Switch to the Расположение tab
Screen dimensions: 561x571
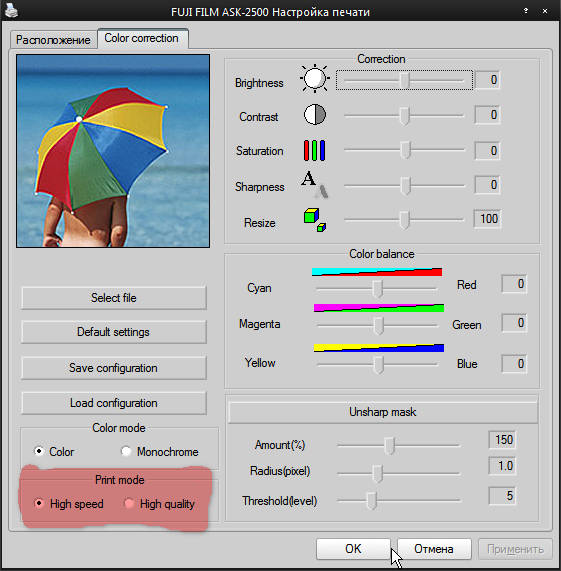tap(53, 40)
